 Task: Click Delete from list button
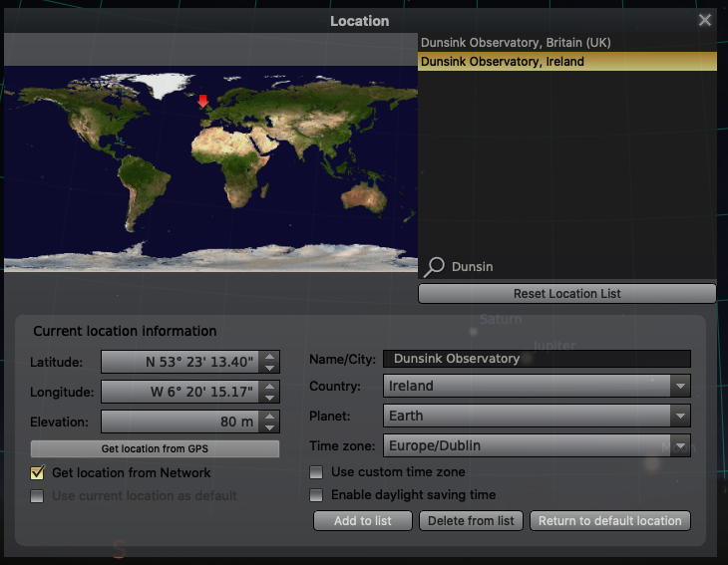(471, 521)
